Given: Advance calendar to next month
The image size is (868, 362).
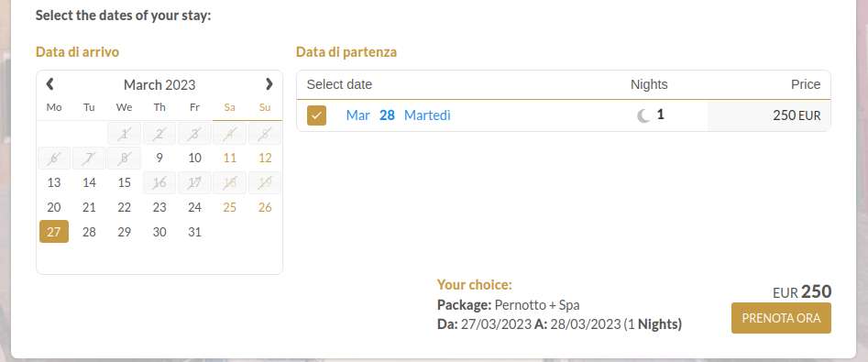Looking at the screenshot, I should click(x=269, y=84).
